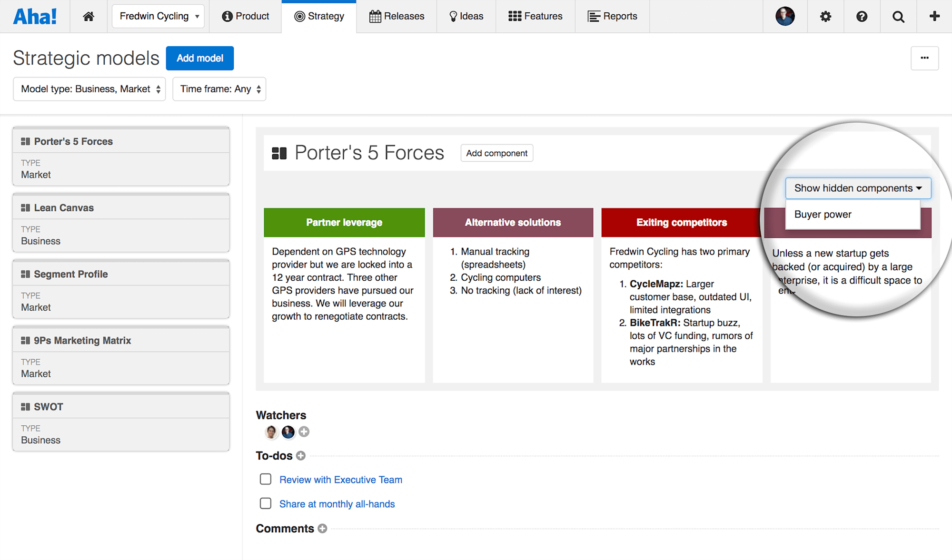Open Model type filter dropdown
Viewport: 952px width, 560px height.
[89, 89]
